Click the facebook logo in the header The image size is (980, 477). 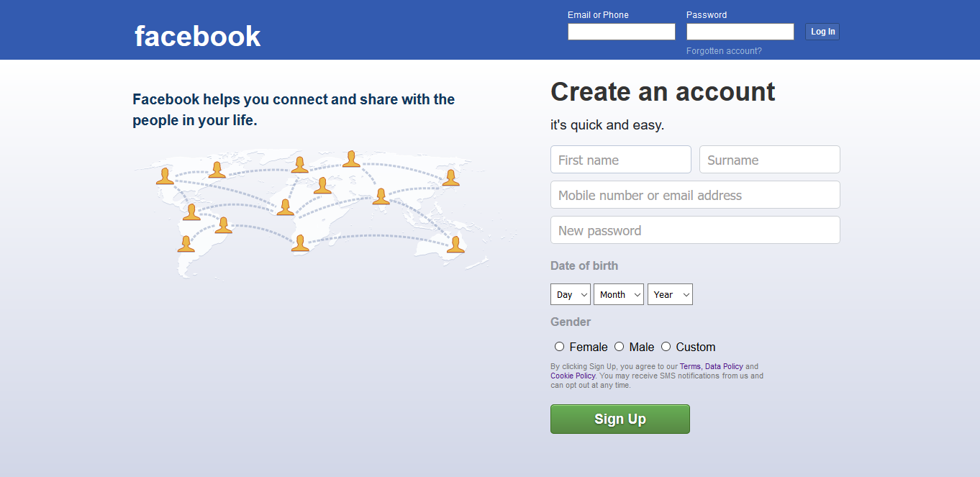pyautogui.click(x=197, y=36)
